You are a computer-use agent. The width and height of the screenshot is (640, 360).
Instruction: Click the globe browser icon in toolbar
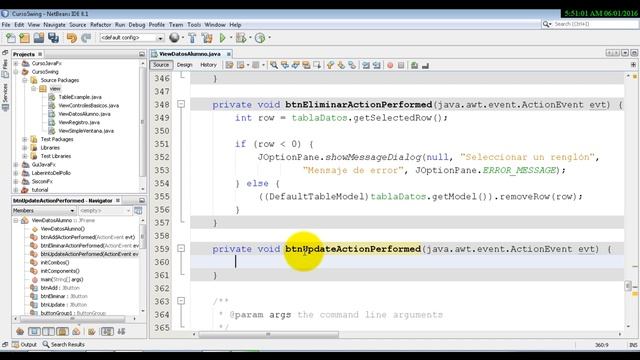[174, 38]
